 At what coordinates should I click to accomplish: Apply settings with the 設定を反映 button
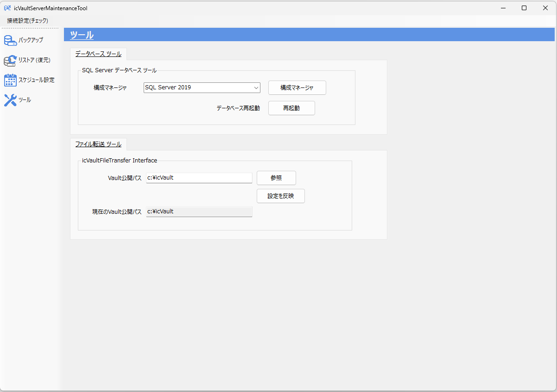[280, 196]
